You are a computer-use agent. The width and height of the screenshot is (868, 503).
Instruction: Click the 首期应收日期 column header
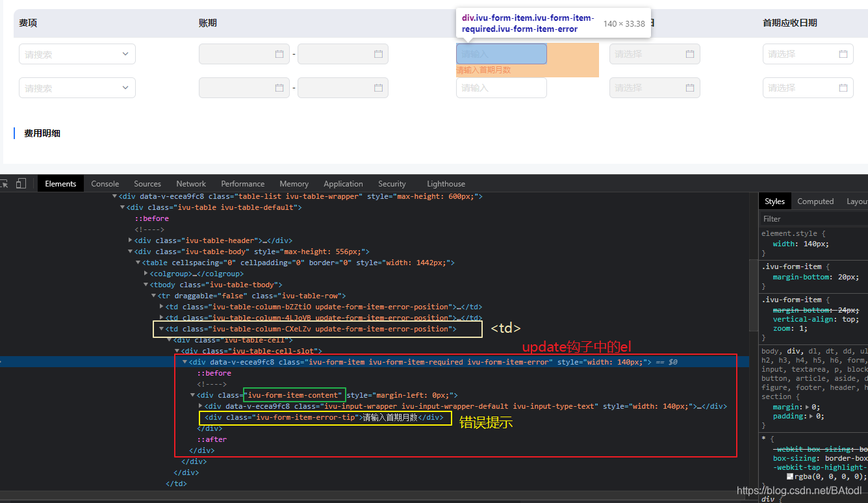[790, 23]
